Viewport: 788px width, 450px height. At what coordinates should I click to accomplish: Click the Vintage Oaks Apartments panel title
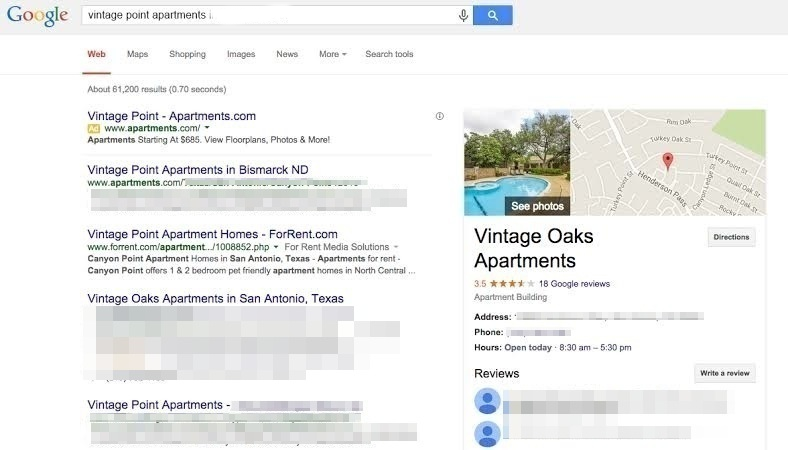534,248
